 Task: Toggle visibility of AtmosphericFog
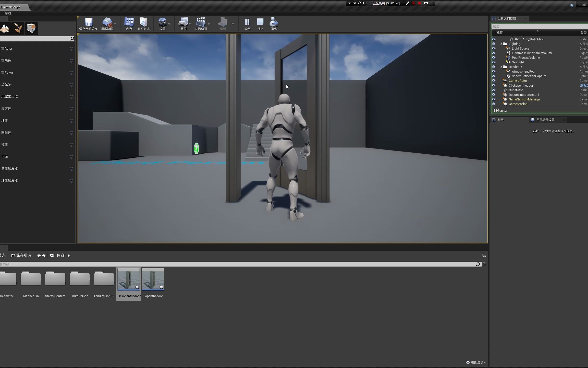pos(494,71)
